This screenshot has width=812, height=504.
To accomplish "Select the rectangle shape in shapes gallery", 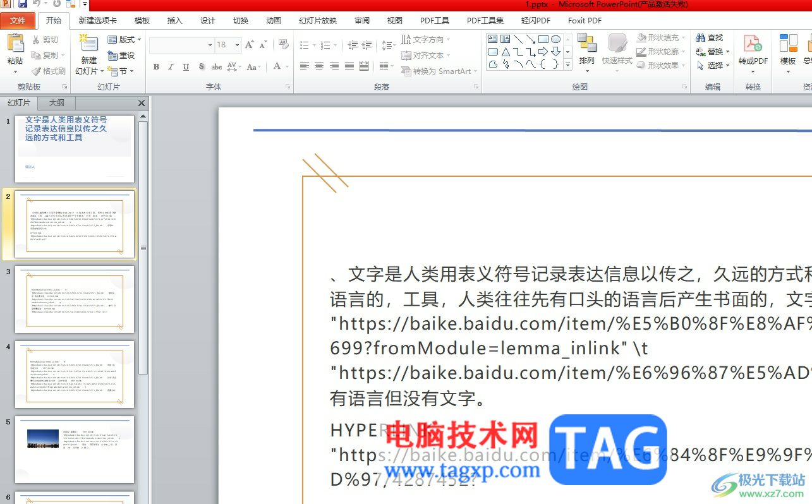I will pyautogui.click(x=543, y=39).
